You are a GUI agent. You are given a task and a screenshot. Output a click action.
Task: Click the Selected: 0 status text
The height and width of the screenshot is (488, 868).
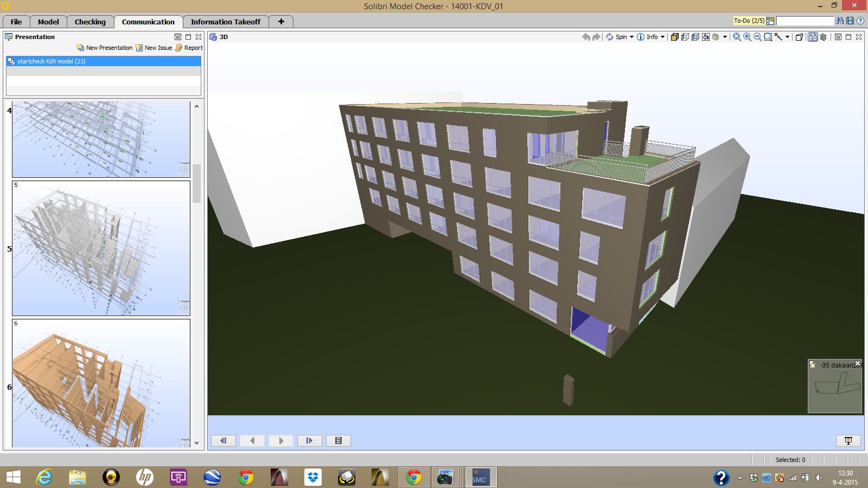(790, 460)
